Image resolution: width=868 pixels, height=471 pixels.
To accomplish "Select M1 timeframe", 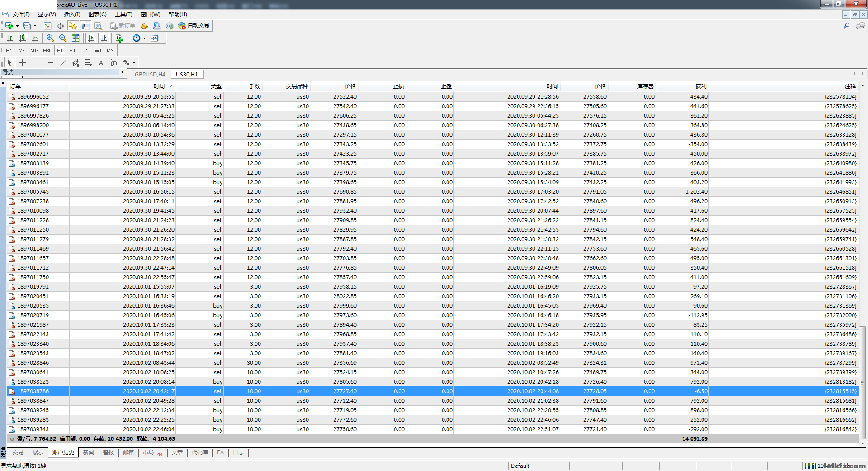I will click(x=9, y=50).
